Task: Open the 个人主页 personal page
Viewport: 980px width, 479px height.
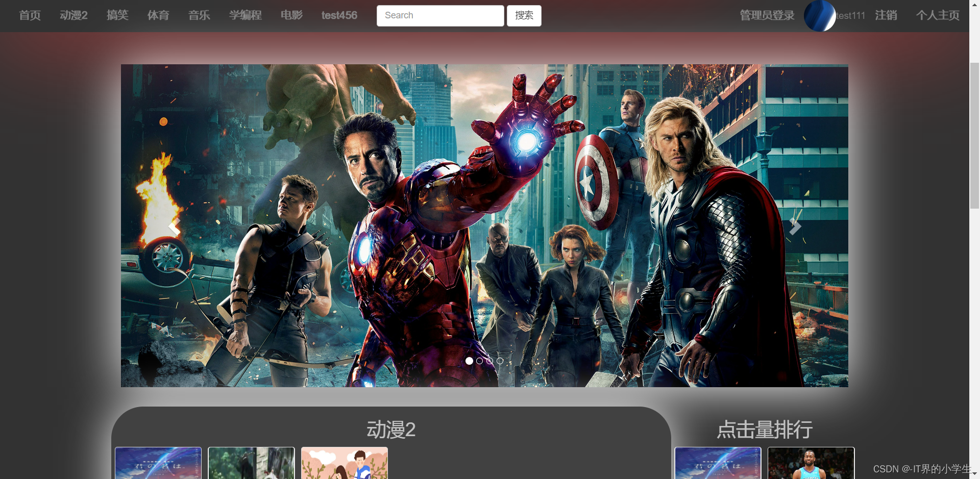Action: pos(938,15)
